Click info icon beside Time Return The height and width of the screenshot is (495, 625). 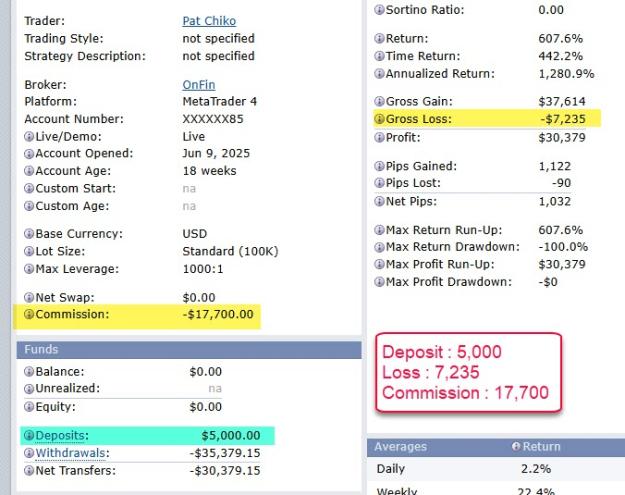click(379, 56)
